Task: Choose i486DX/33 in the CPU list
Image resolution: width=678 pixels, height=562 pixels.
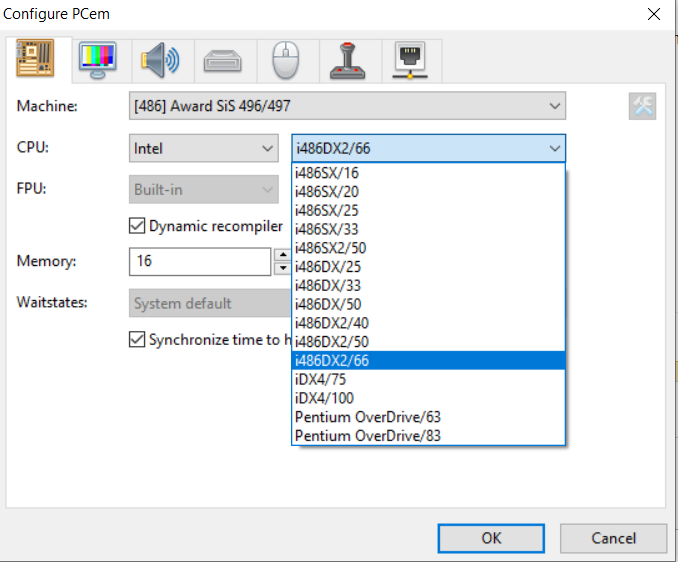Action: (429, 285)
